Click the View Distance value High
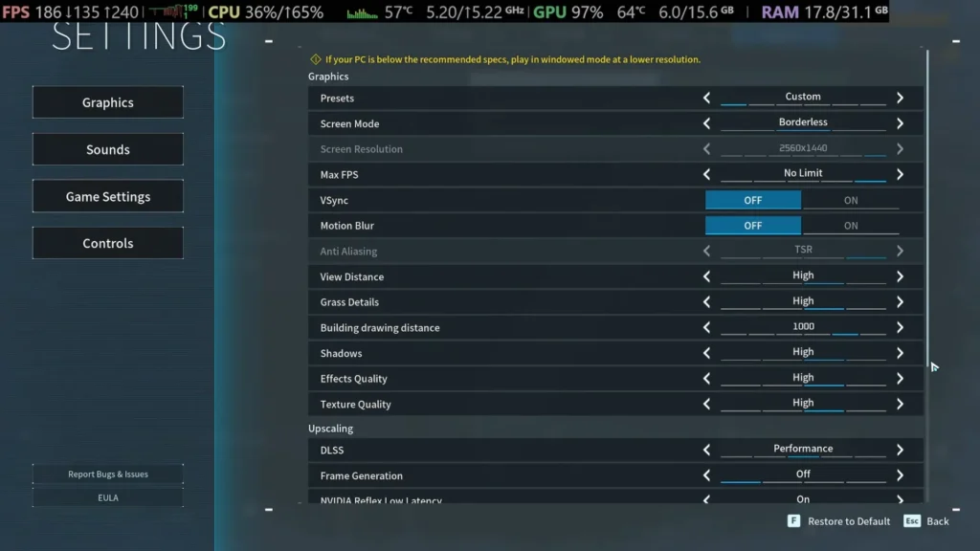The width and height of the screenshot is (980, 551). (x=803, y=275)
